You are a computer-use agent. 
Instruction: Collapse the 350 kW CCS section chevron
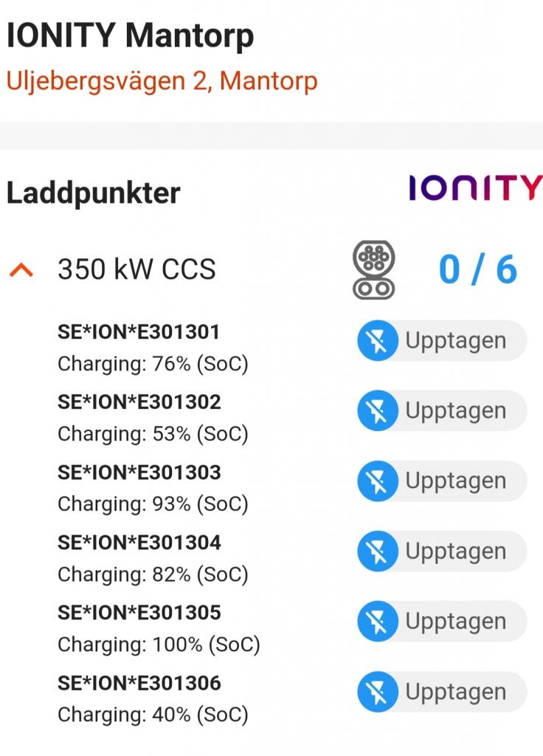pos(21,271)
